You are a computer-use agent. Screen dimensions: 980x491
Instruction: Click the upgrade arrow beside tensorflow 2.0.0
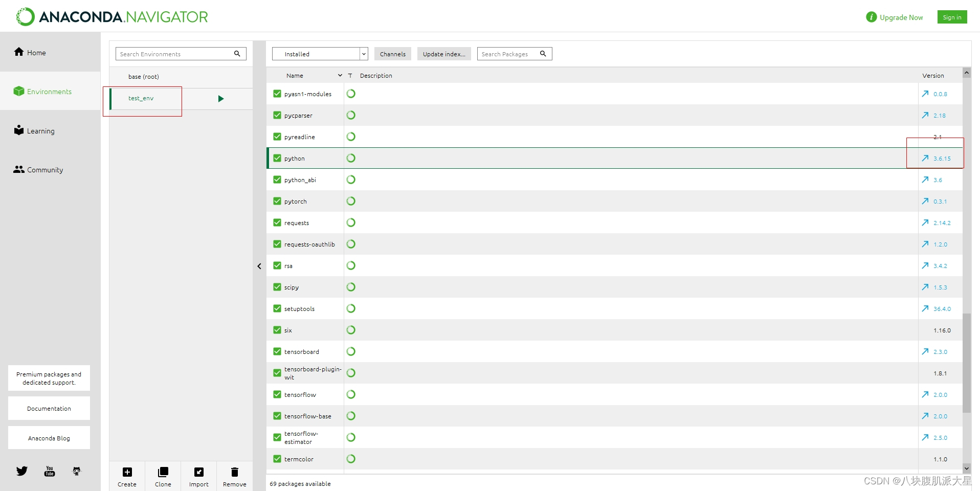click(925, 394)
